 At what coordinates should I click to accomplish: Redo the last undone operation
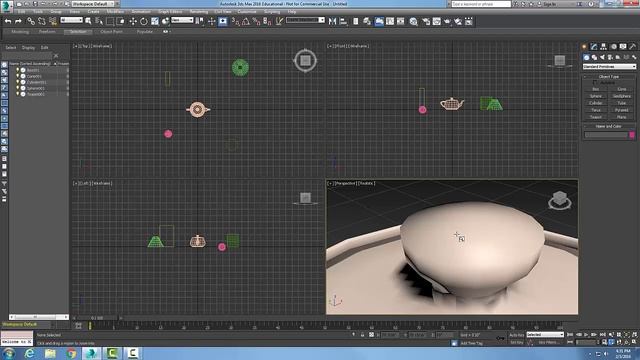click(18, 21)
